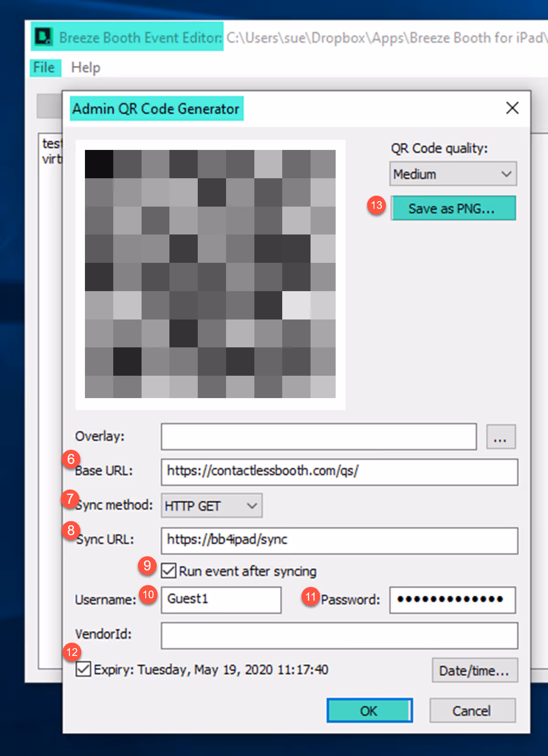This screenshot has height=756, width=548.
Task: Click Save as PNG button
Action: click(453, 208)
